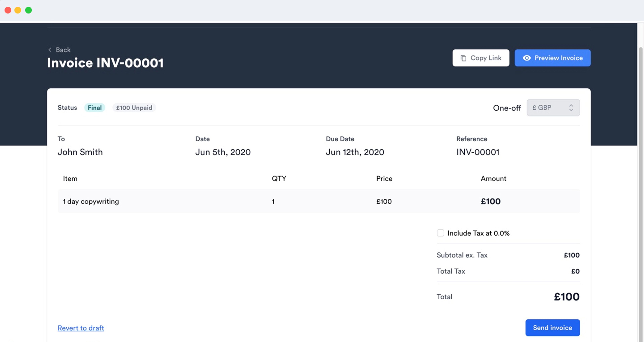Click the £100 Unpaid badge

pyautogui.click(x=134, y=108)
